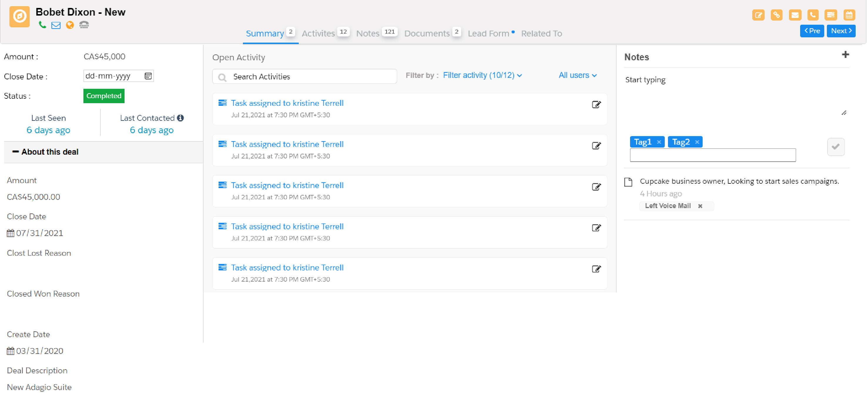The image size is (868, 398).
Task: Expand the All users dropdown
Action: tap(577, 75)
